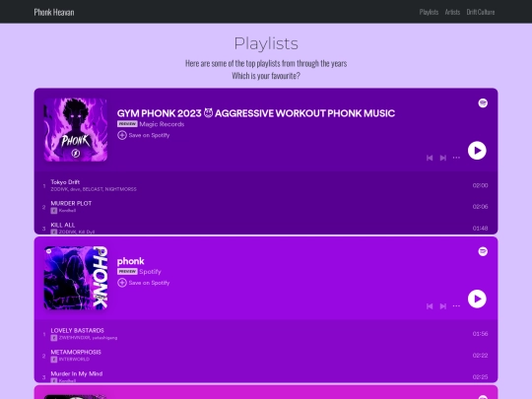Open the Drift Culture nav item
532x399 pixels.
point(481,12)
